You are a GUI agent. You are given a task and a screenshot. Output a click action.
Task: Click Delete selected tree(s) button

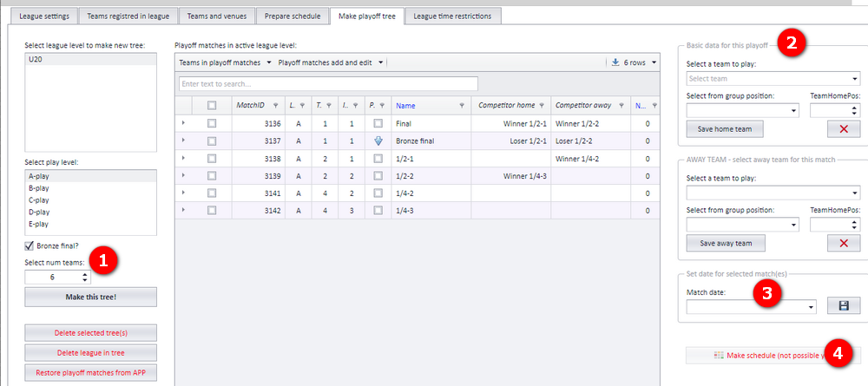(91, 333)
